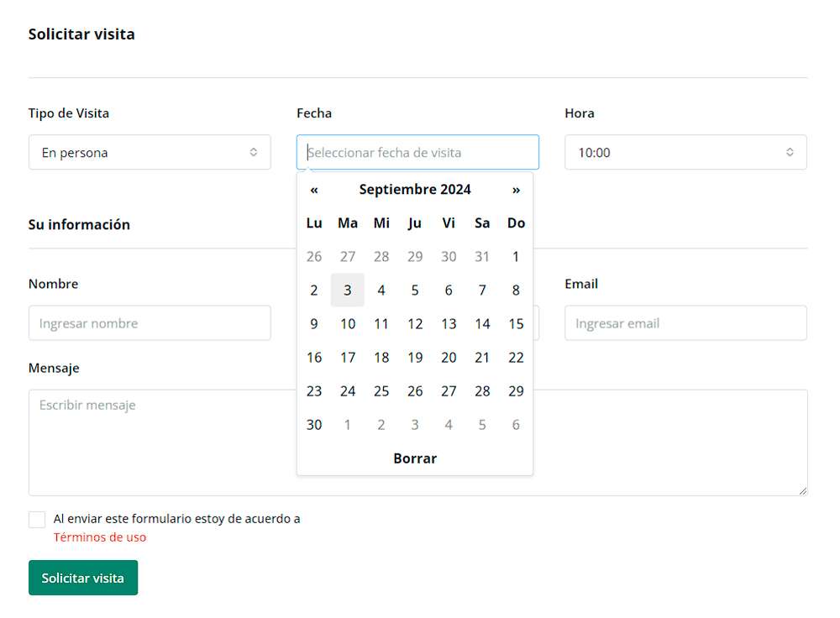Screen dimensions: 840x618
Task: Open the Hora time dropdown showing 10:00
Action: [685, 152]
